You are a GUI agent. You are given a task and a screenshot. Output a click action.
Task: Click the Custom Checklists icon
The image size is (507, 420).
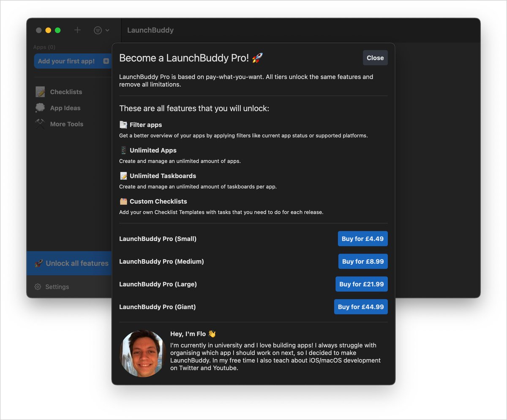[123, 201]
